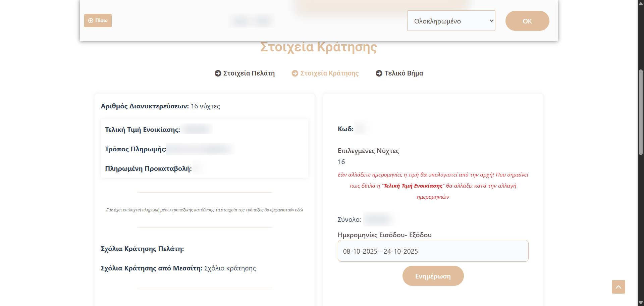Click the arrow icon beside Στοιχεία Πελάτη
This screenshot has width=644, height=306.
click(x=218, y=73)
